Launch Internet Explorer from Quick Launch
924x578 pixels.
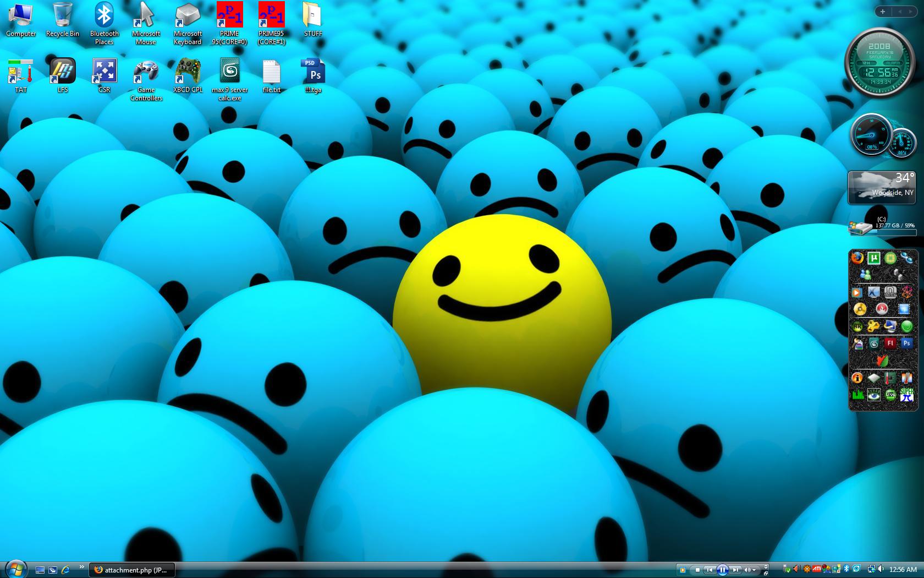[x=65, y=570]
